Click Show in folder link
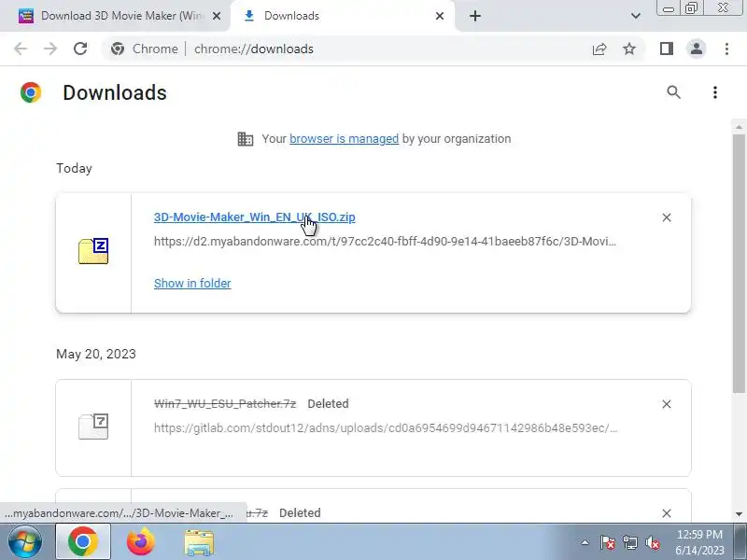The image size is (747, 560). 192,284
